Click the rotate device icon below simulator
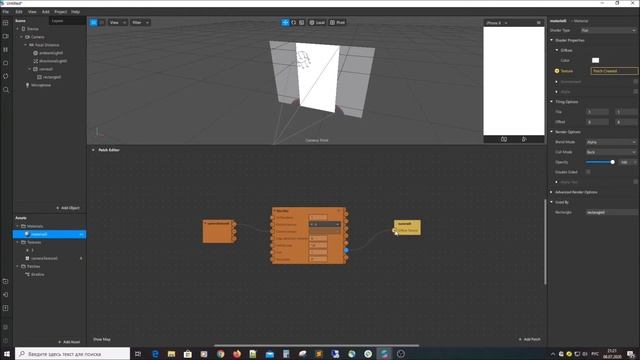 coord(524,140)
